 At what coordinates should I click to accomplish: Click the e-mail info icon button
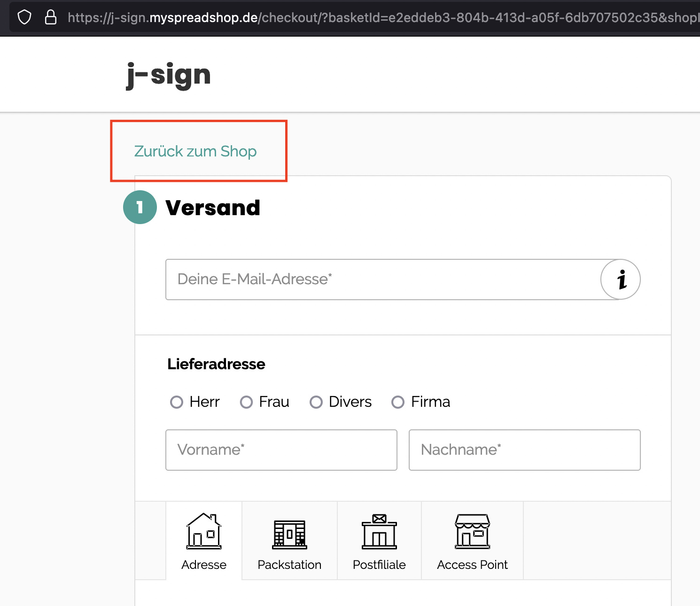(x=620, y=280)
